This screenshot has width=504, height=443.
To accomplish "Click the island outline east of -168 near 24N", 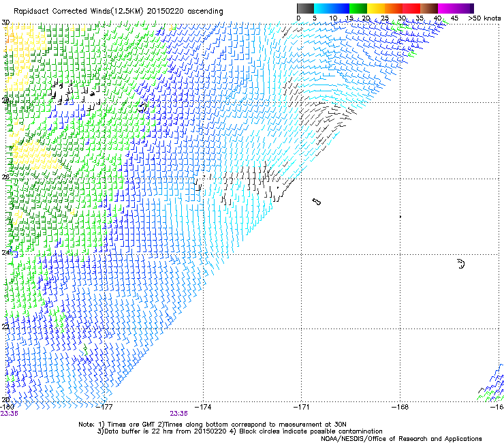I will 460,264.
